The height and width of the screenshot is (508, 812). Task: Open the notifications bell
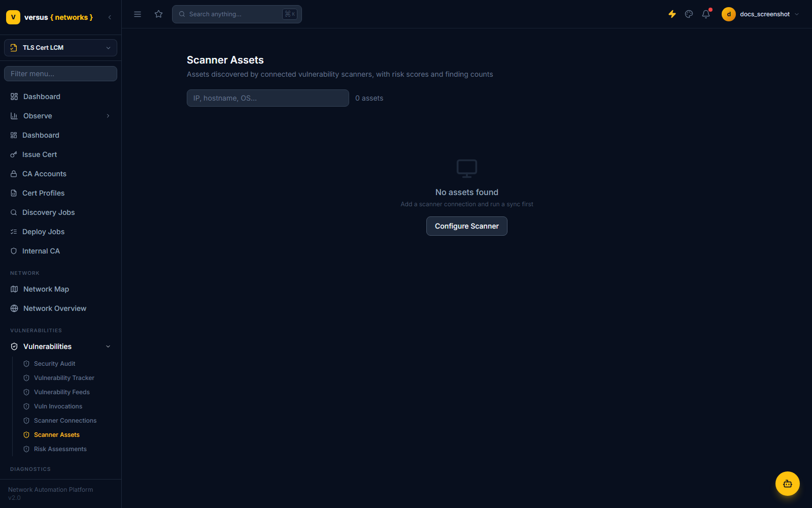click(706, 14)
